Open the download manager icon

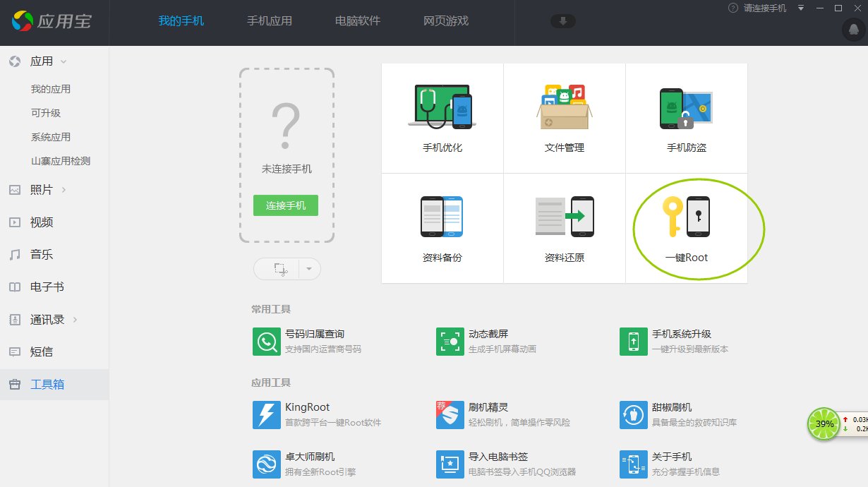coord(562,21)
